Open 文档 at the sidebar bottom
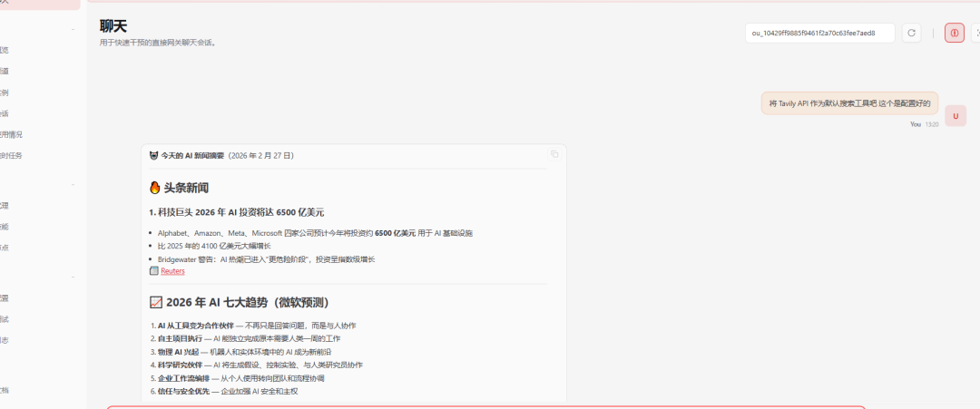980x409 pixels. tap(5, 389)
